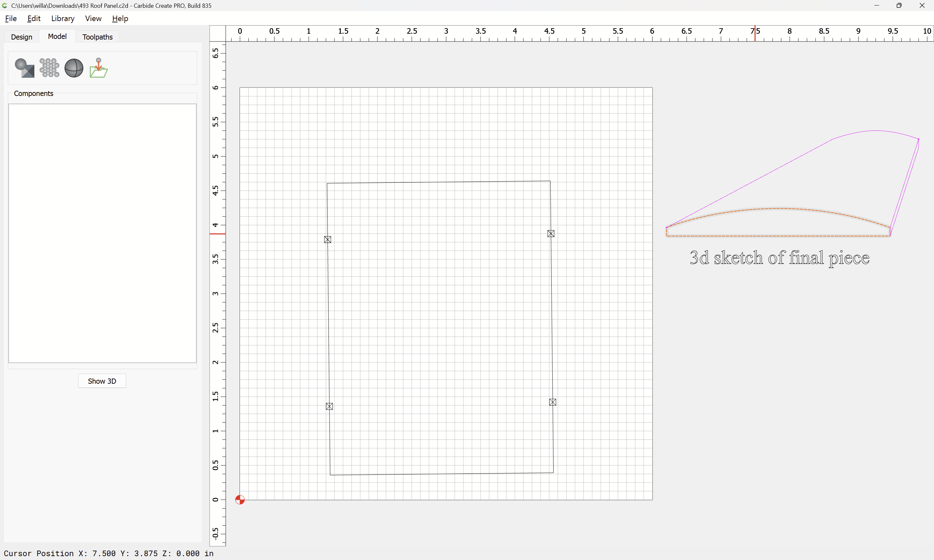Open the Library menu
Screen dimensions: 934x560
click(x=63, y=18)
